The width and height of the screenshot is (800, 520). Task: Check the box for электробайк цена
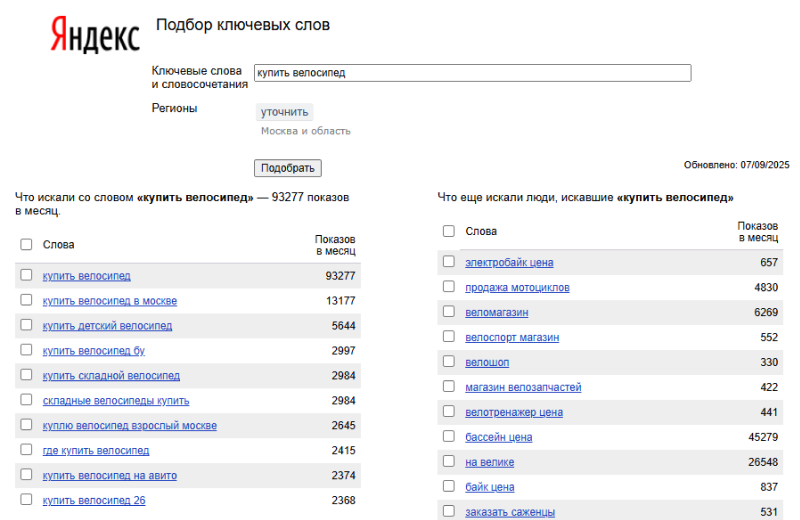point(448,261)
